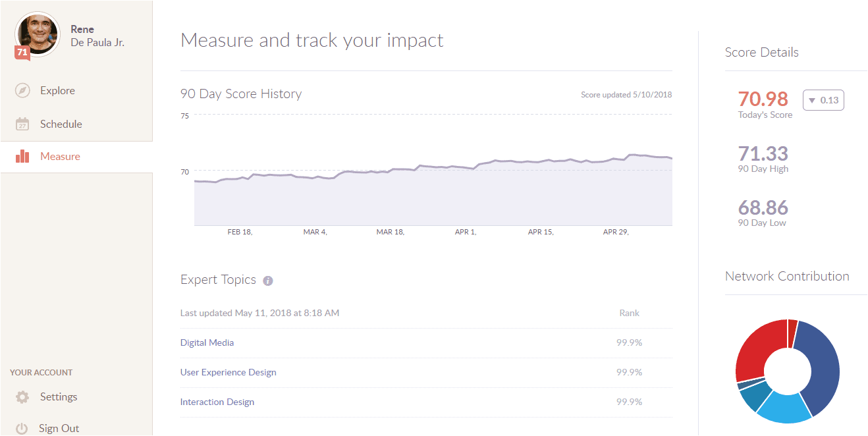
Task: Click Rene De Paula Jr. profile photo
Action: pyautogui.click(x=38, y=34)
